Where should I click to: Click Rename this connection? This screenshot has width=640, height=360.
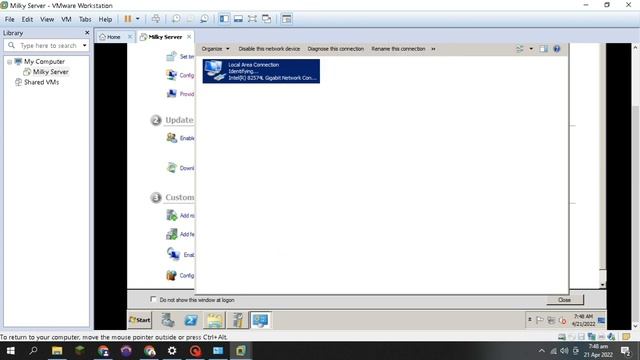coord(398,49)
